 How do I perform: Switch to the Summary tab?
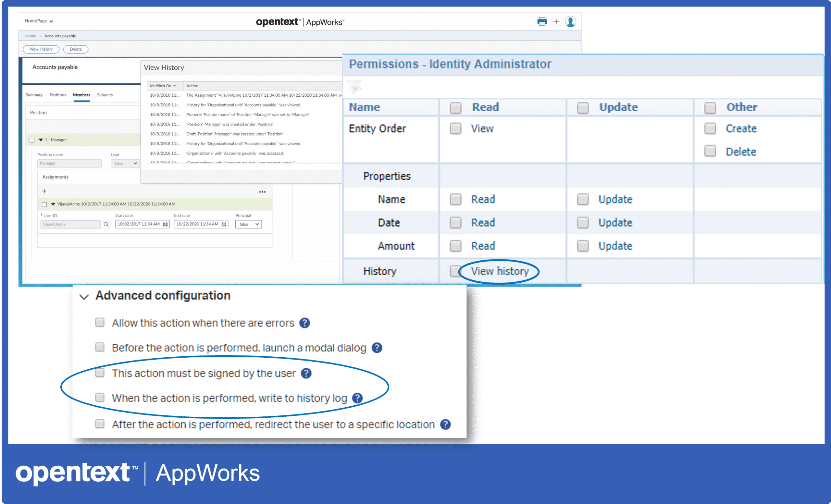point(34,95)
